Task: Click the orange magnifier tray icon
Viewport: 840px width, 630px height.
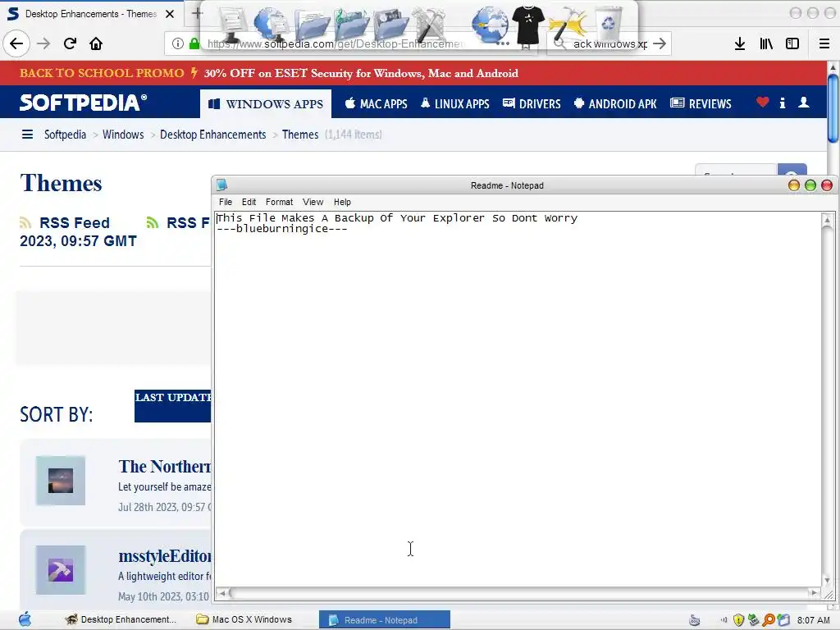Action: (x=769, y=620)
